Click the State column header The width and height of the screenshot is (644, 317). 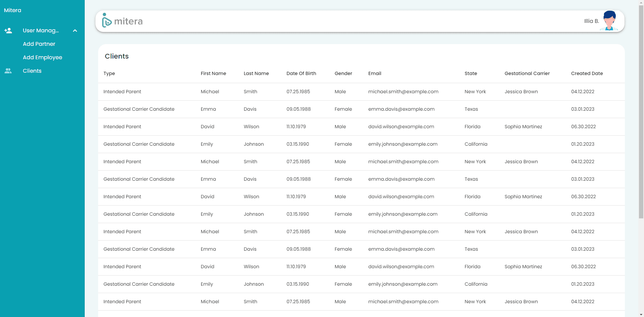[471, 73]
